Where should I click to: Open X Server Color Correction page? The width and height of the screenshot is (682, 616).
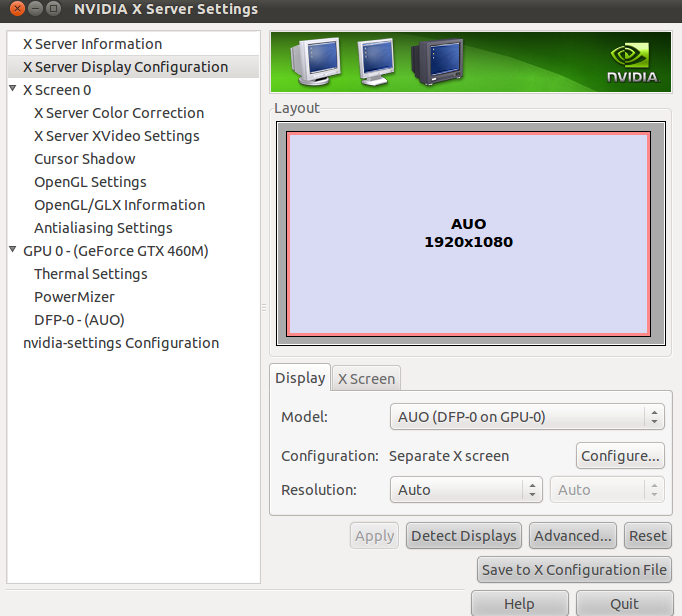pyautogui.click(x=119, y=113)
